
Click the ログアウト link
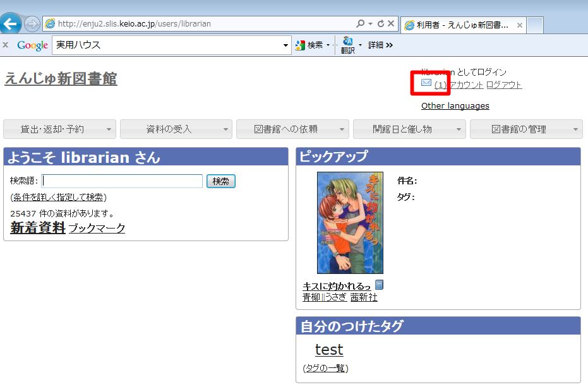pyautogui.click(x=504, y=85)
